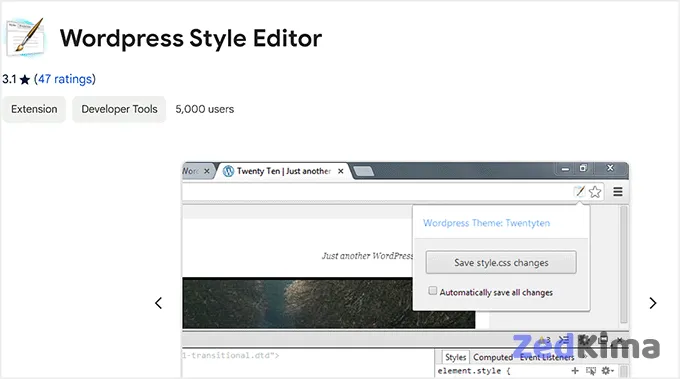
Task: Bookmark the page with the star icon
Action: [x=595, y=191]
